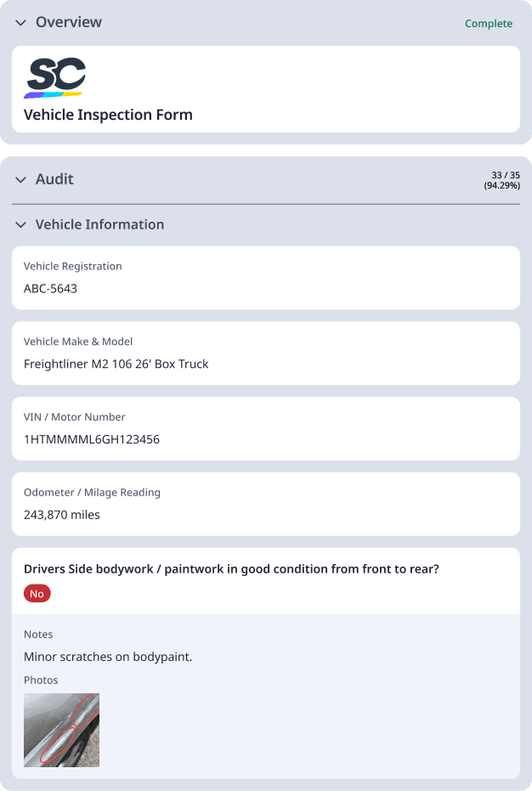
Task: Select the Vehicle Registration field showing ABC-5643
Action: pyautogui.click(x=266, y=278)
